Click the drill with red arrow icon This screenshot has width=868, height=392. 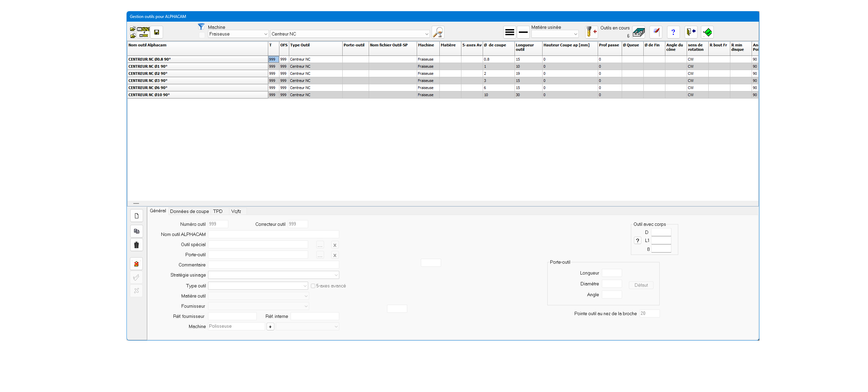pyautogui.click(x=592, y=32)
